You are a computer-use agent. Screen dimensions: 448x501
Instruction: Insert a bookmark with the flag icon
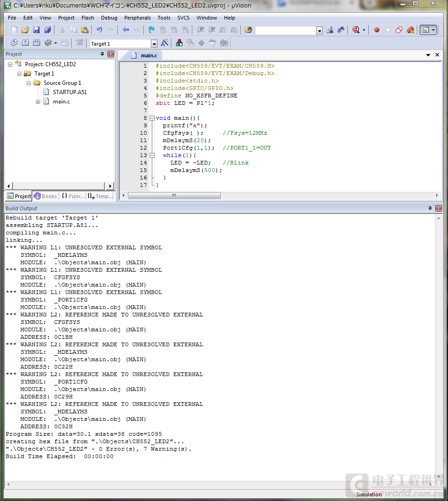tap(151, 30)
